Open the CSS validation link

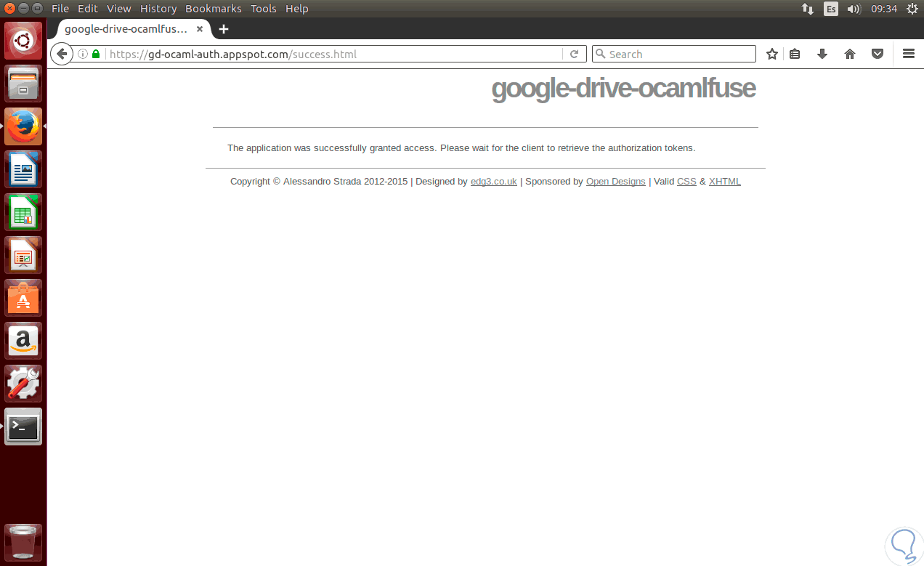(x=686, y=182)
